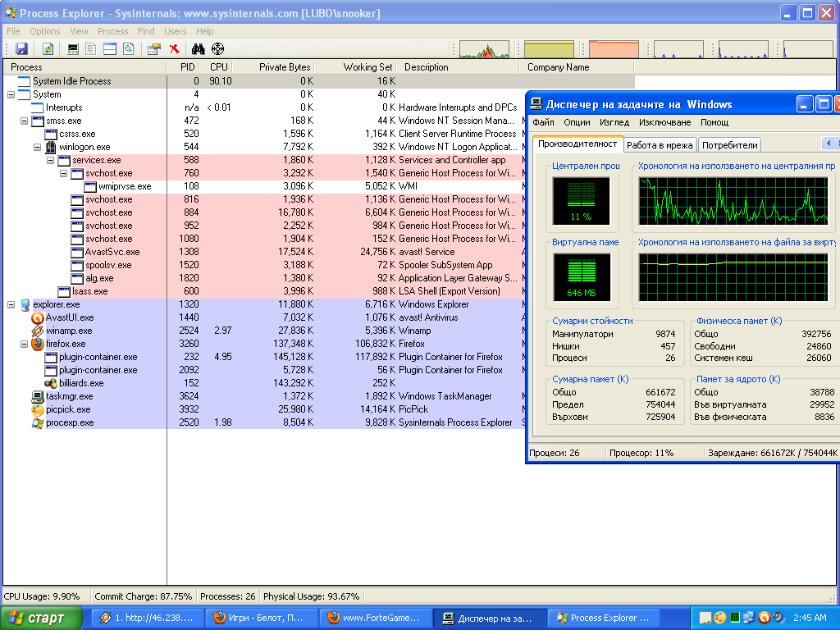840x630 pixels.
Task: Open System Information graph icon in toolbar
Action: click(73, 49)
